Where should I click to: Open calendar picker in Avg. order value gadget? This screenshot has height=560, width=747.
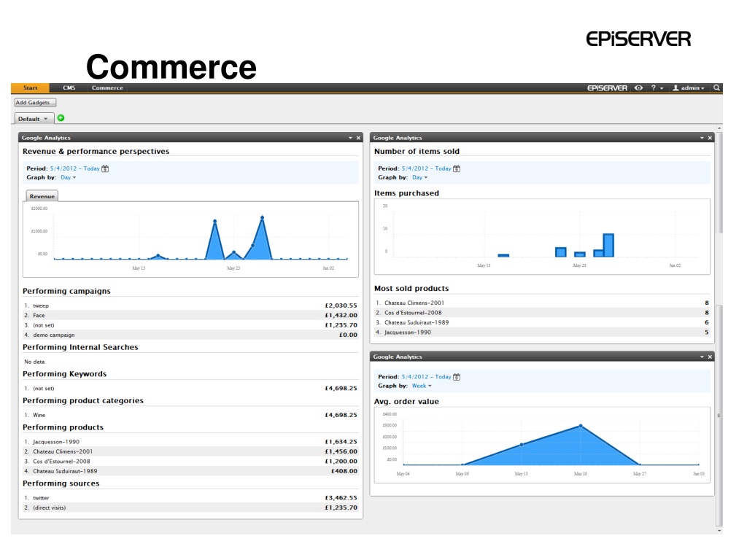(x=457, y=377)
